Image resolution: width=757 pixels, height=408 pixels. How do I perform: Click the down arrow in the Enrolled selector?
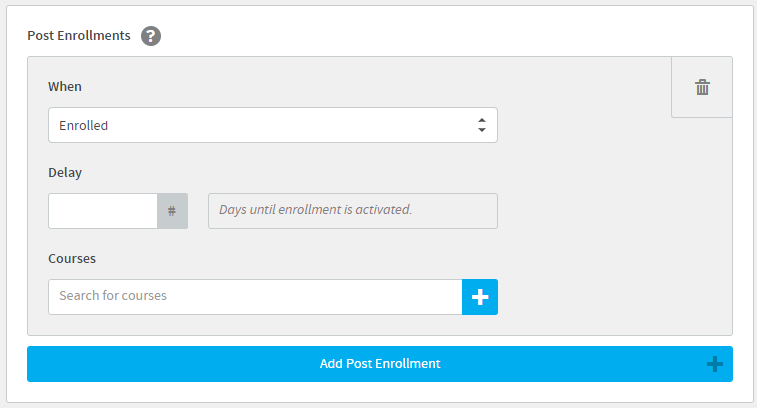[482, 130]
